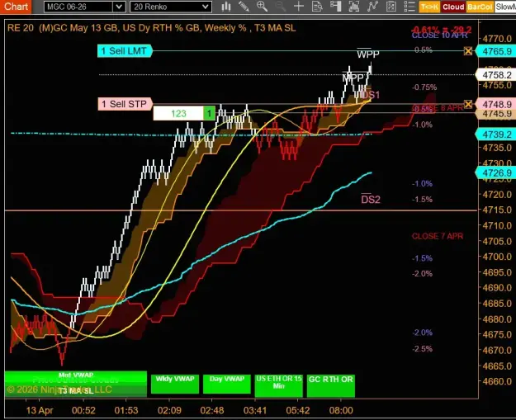Click the WPP pivot label

coord(368,54)
